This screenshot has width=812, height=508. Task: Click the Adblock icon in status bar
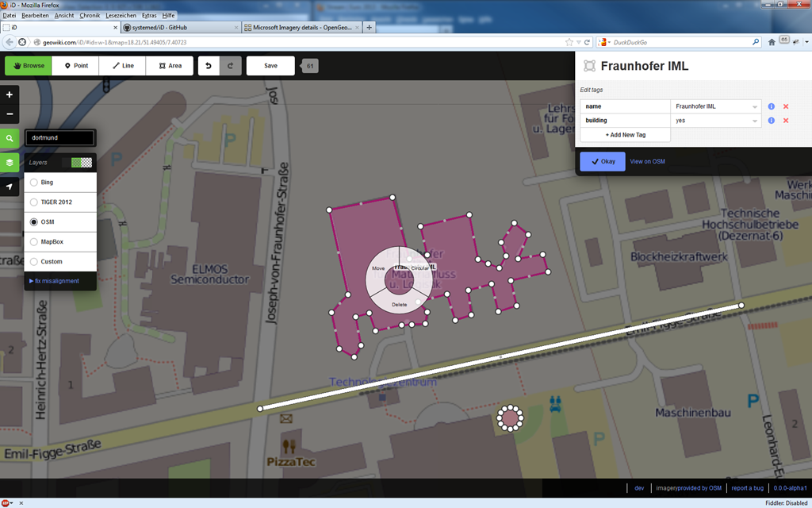[x=6, y=502]
